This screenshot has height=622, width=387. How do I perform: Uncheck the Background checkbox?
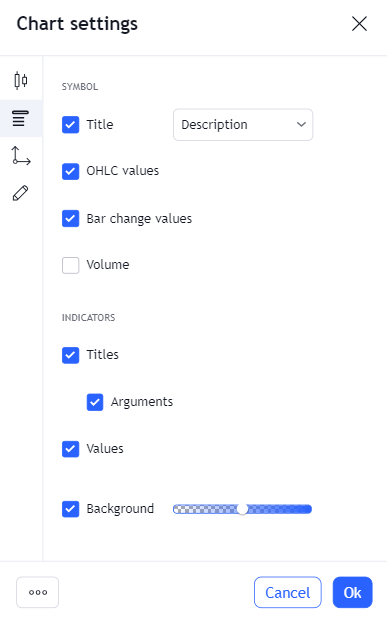(x=71, y=509)
